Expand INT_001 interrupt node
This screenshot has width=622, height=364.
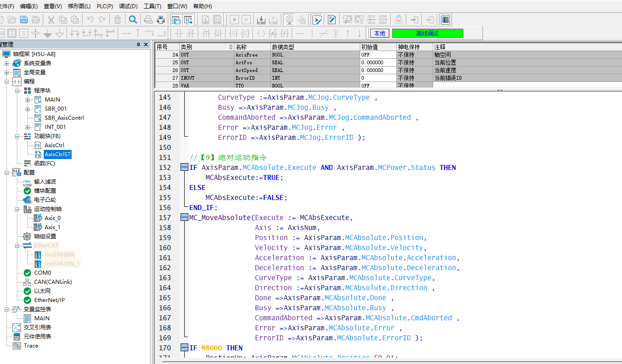(28, 127)
